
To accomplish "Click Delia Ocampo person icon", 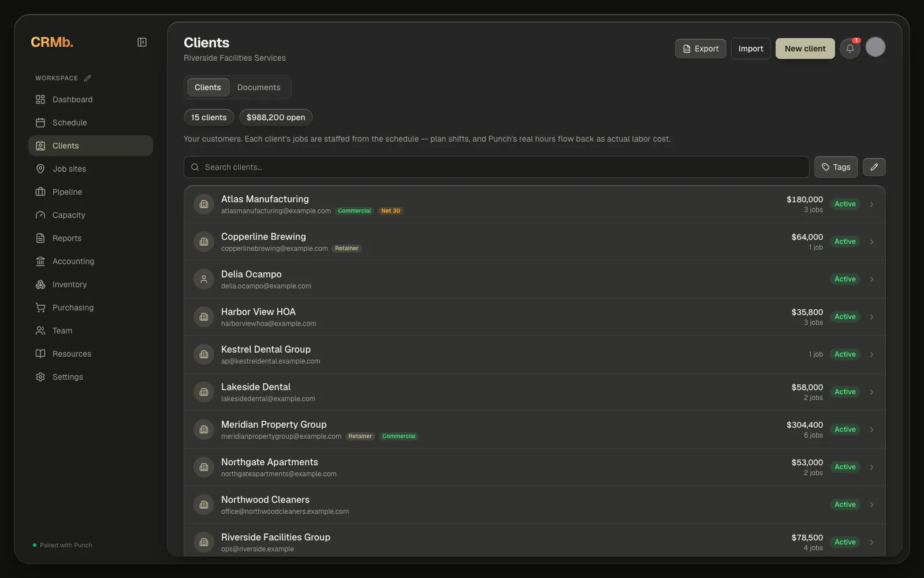I will [204, 279].
